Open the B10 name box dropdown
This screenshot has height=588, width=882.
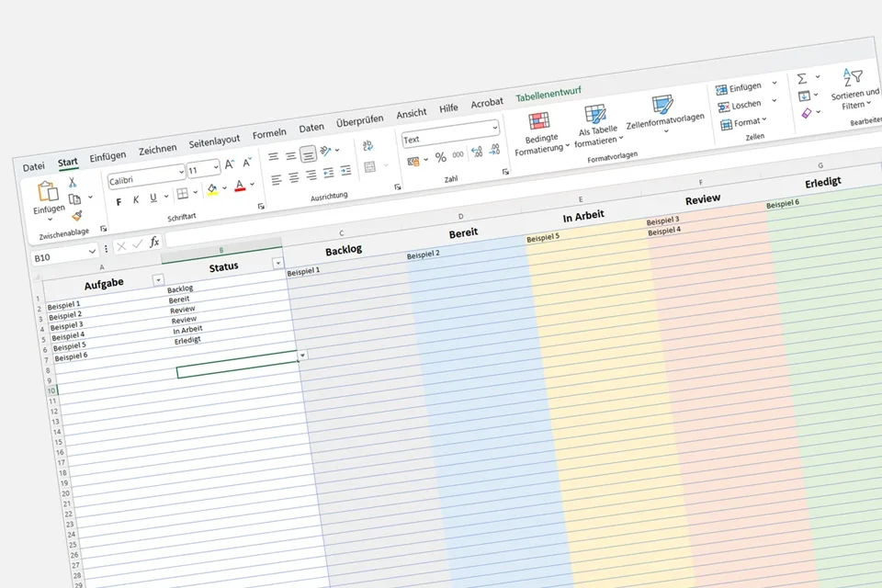(x=92, y=252)
